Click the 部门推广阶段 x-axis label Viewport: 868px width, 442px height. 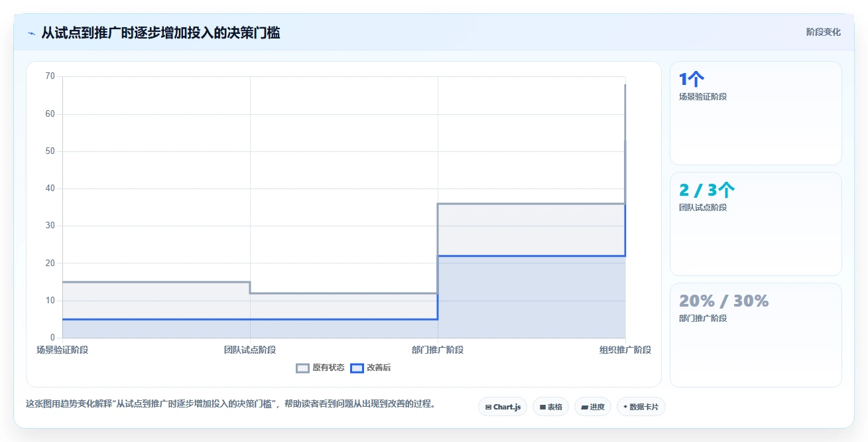[438, 350]
